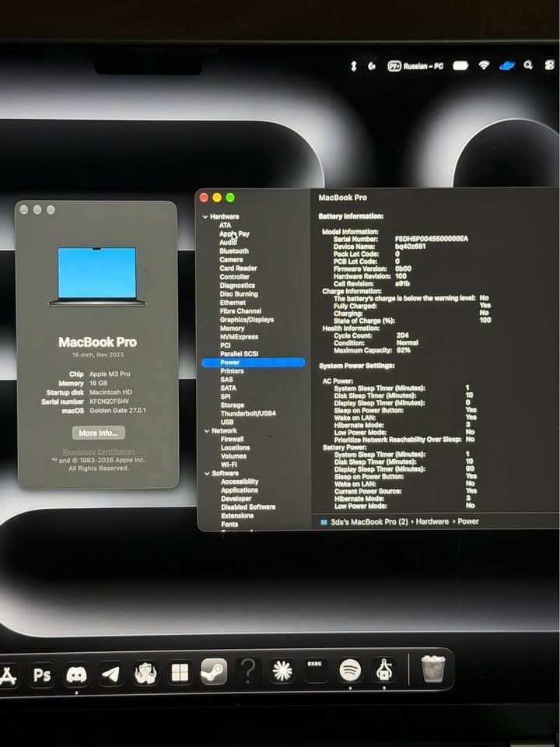
Task: Select Printers in the sidebar
Action: [x=232, y=371]
